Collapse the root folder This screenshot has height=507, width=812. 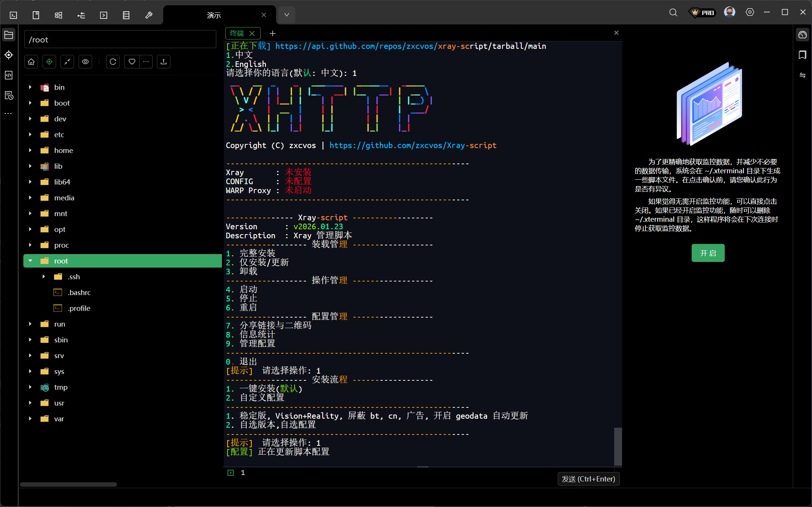30,261
